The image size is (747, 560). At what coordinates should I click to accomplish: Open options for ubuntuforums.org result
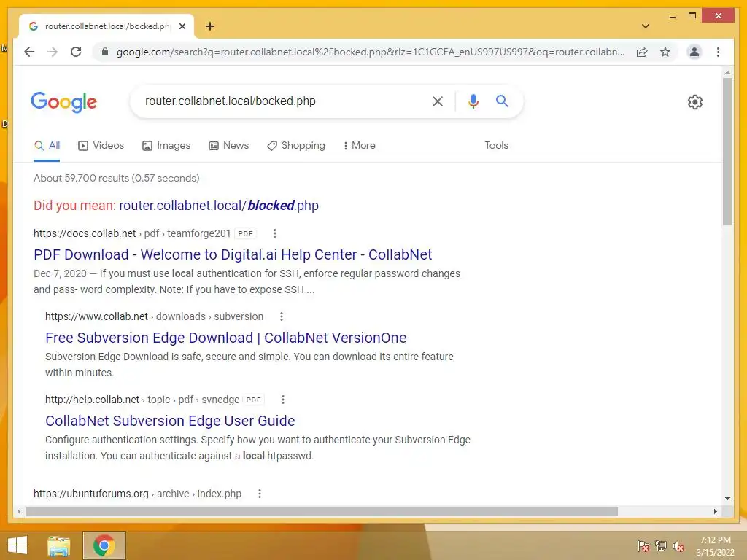tap(260, 494)
